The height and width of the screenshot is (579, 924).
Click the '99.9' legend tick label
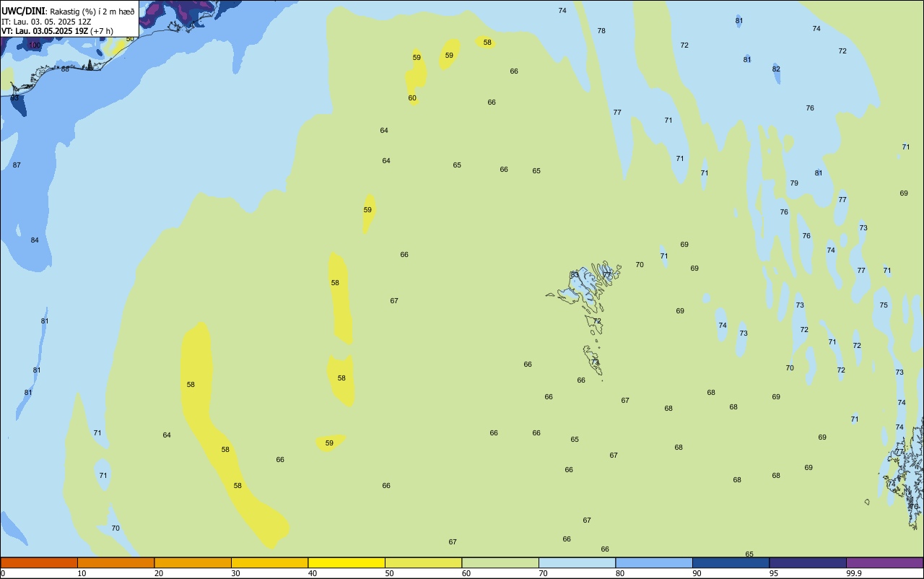coord(853,573)
